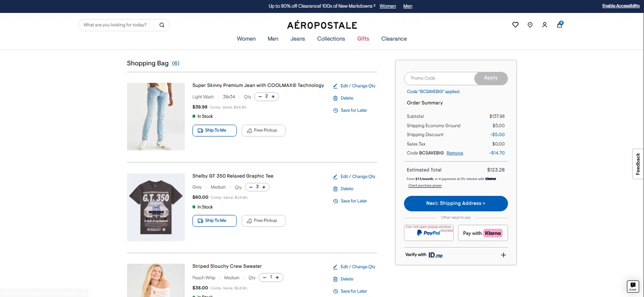Viewport: 644px width, 297px height.
Task: Delete the Shelby GT 350 Graphic Tee
Action: (343, 189)
